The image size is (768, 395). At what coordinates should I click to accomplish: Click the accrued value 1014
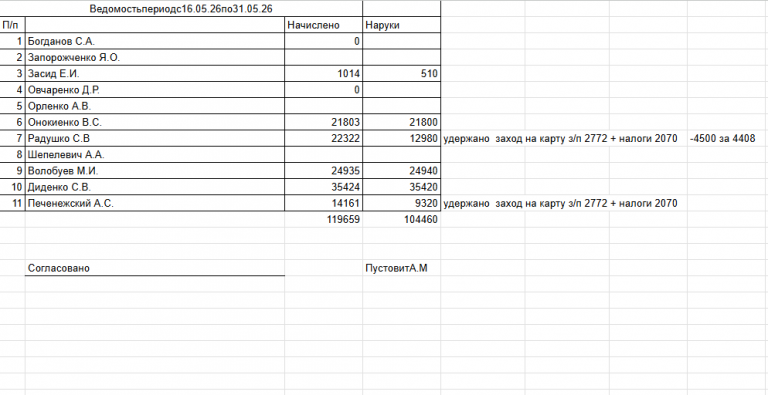point(323,74)
